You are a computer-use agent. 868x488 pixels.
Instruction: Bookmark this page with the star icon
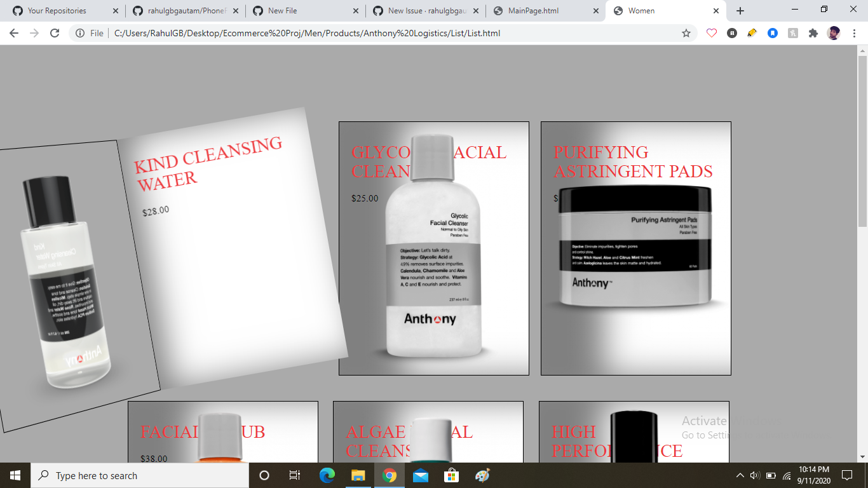point(686,33)
